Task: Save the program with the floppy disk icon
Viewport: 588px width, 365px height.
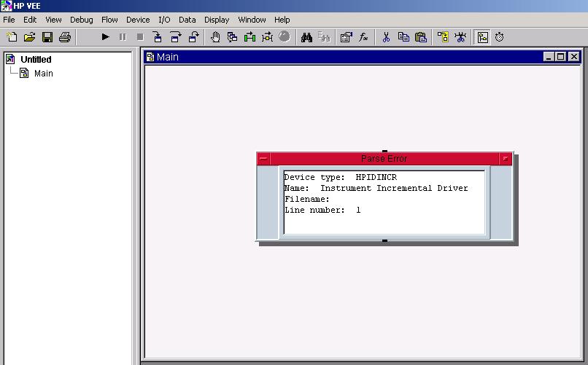Action: click(x=47, y=37)
